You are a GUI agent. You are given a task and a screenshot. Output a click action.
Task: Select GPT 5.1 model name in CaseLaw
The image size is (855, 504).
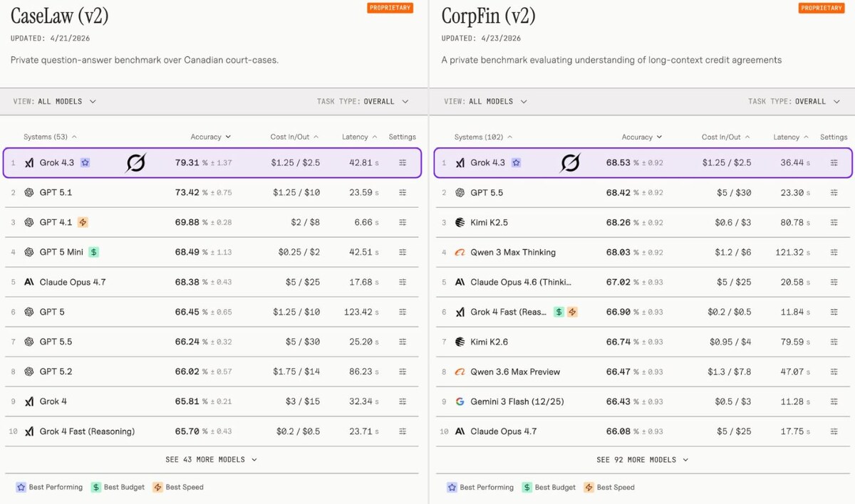tap(56, 193)
